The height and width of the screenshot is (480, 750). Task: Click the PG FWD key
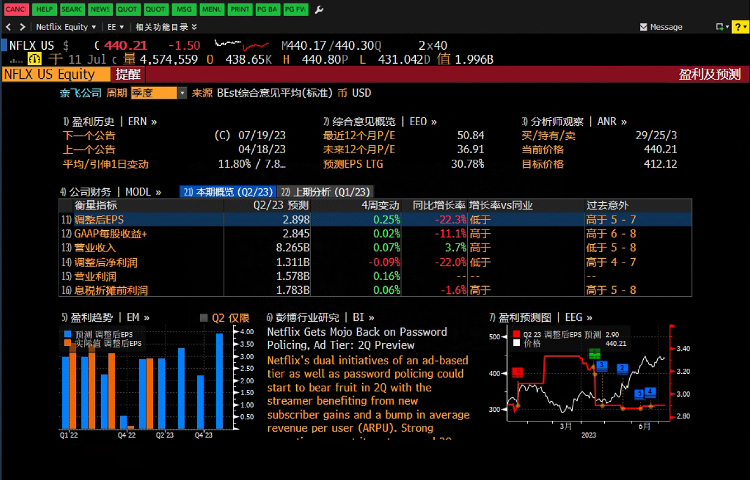click(x=295, y=10)
